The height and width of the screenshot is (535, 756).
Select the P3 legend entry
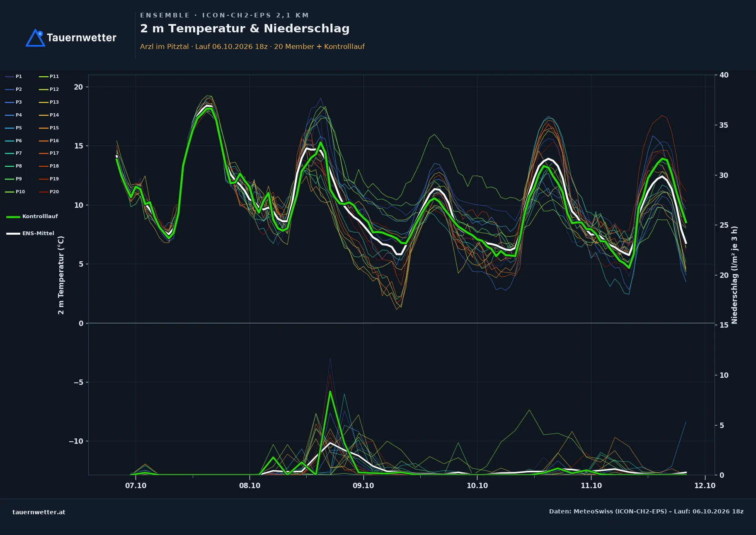(x=14, y=102)
